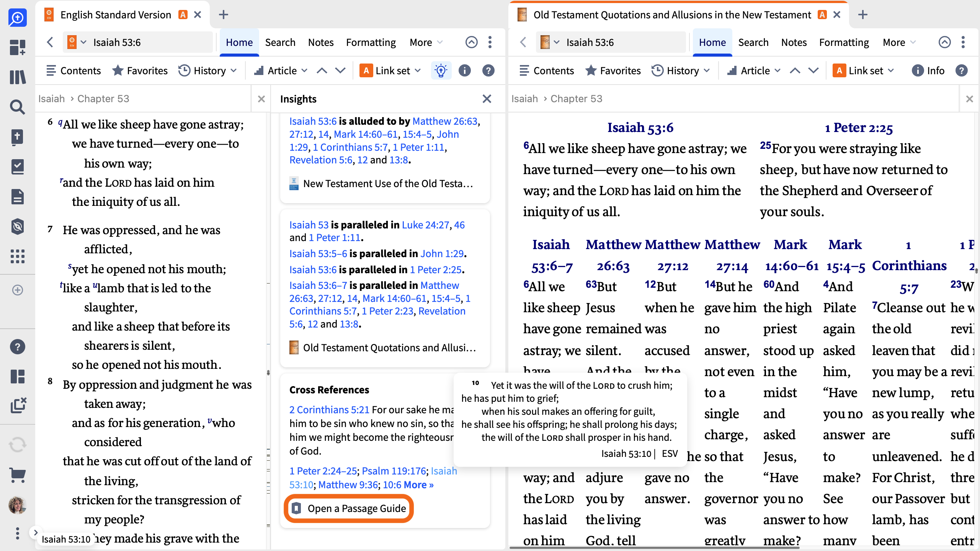Screen dimensions: 980x551
Task: Open the Logos search assistant icon at sidebar top
Action: (x=18, y=18)
